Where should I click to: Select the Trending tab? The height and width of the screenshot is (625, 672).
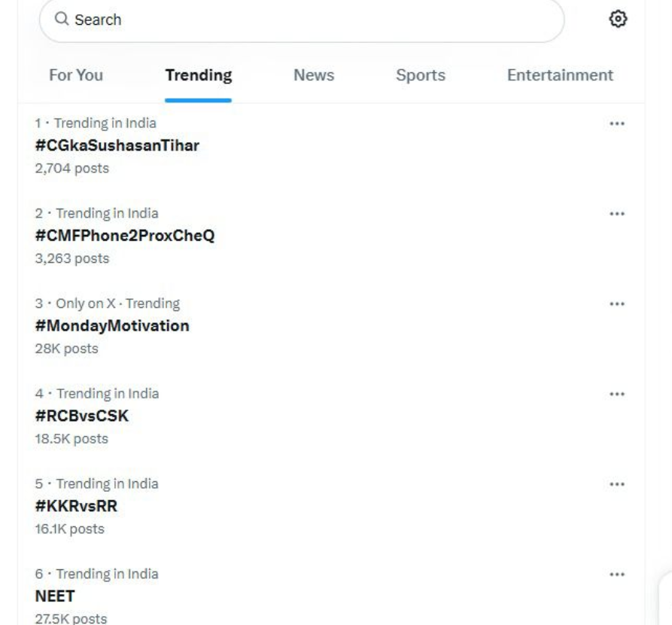[199, 75]
